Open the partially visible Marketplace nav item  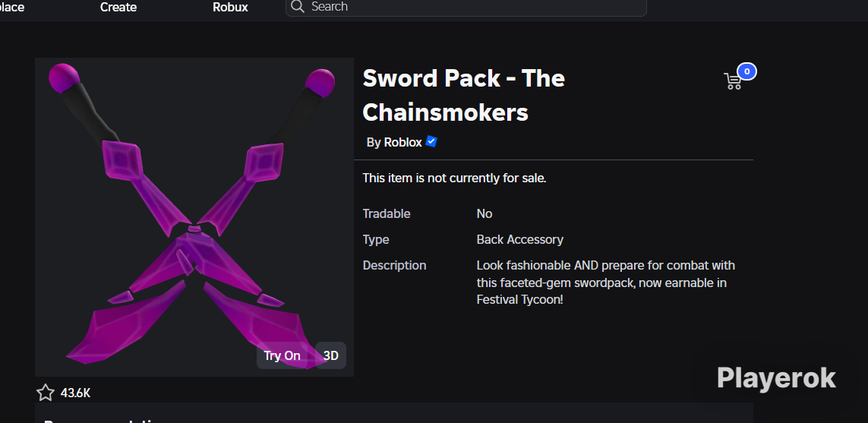coord(11,7)
